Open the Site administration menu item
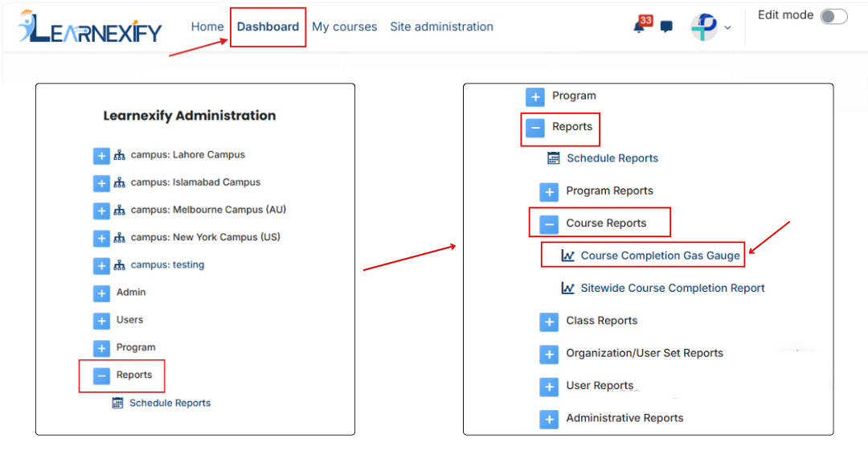 tap(441, 27)
